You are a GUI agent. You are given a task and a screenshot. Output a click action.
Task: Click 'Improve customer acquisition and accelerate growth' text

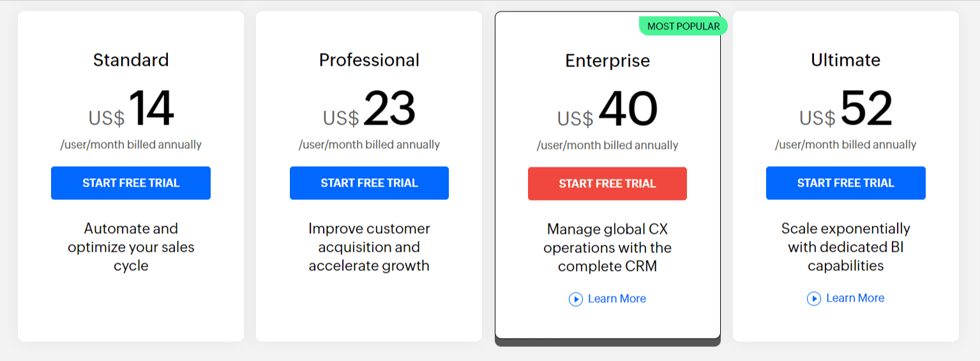[369, 247]
